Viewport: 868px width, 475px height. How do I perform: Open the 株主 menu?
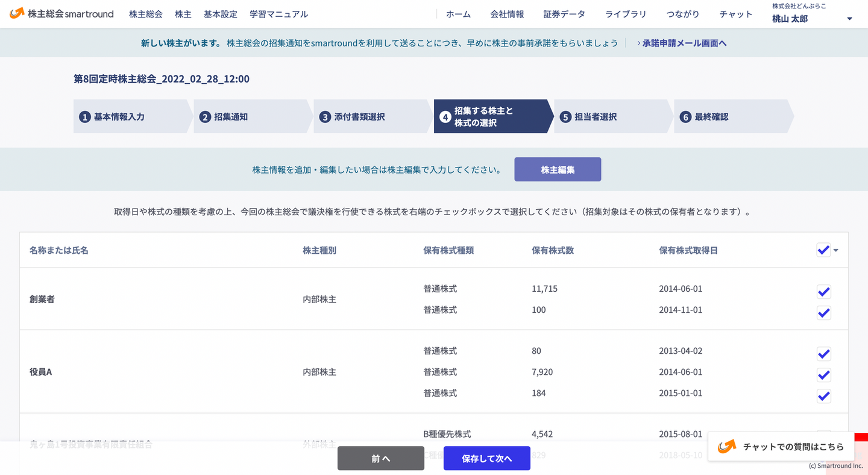183,14
